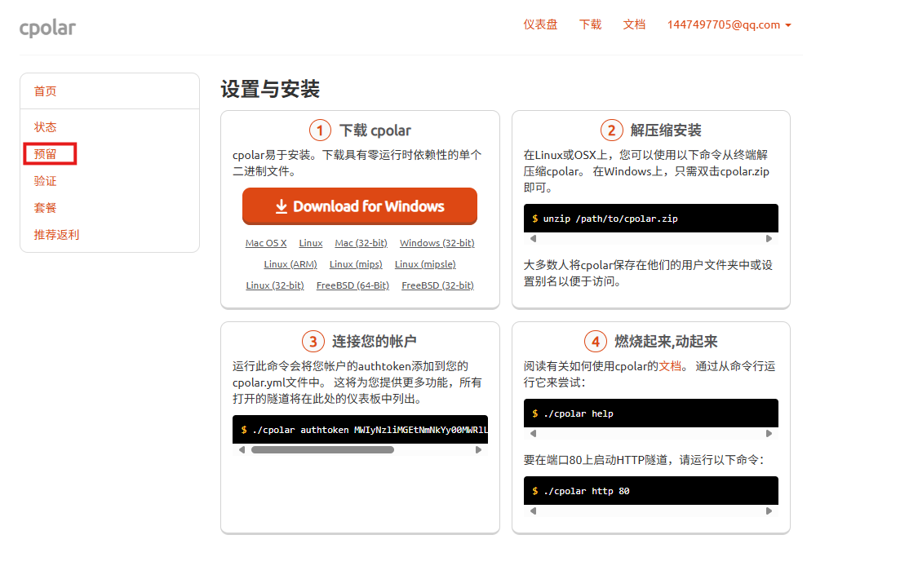The image size is (909, 588).
Task: Download the plain Linux build
Action: click(x=311, y=243)
